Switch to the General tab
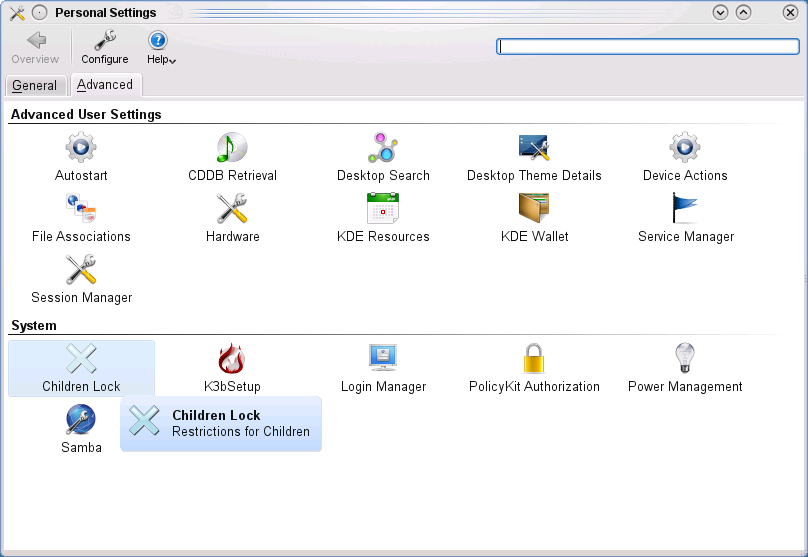 pyautogui.click(x=35, y=85)
